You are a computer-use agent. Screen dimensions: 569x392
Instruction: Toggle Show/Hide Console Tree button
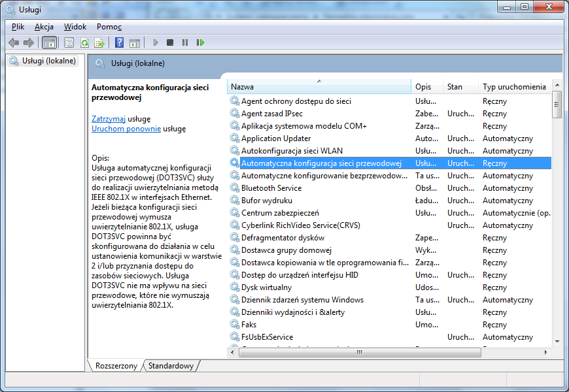point(48,42)
